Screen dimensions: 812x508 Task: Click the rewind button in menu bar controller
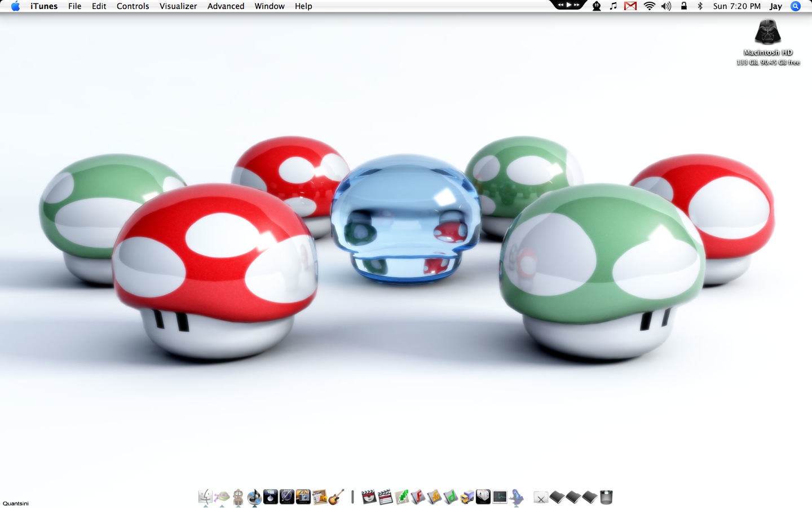561,5
